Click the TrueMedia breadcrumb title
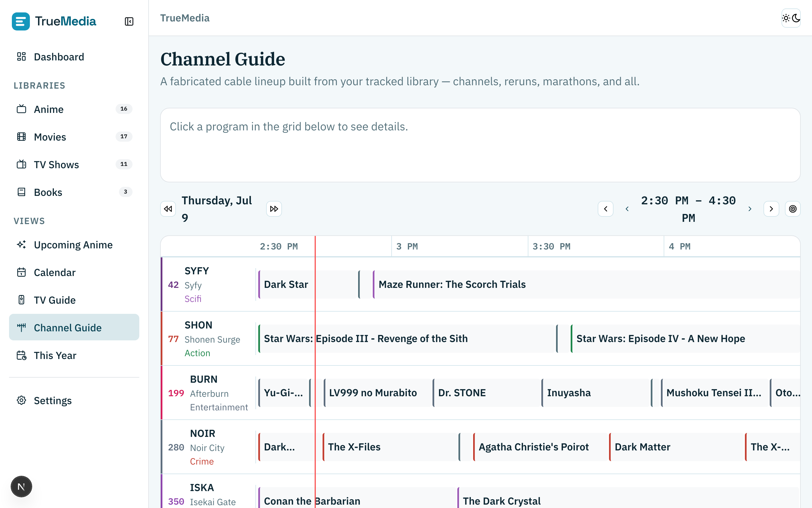Image resolution: width=812 pixels, height=508 pixels. point(185,18)
